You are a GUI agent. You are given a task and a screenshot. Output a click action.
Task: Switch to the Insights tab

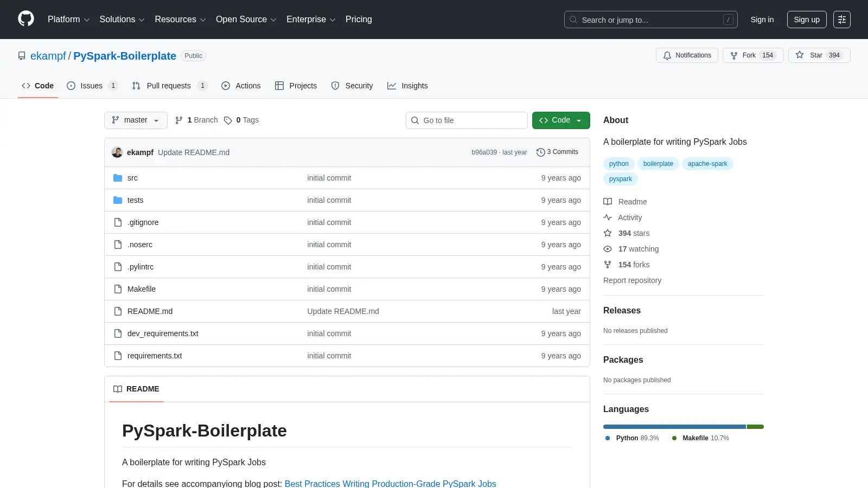point(407,86)
